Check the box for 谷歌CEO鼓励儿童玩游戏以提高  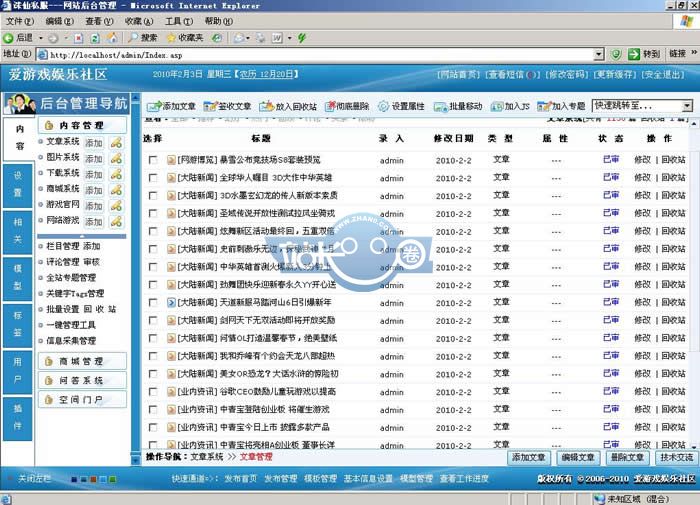point(153,392)
